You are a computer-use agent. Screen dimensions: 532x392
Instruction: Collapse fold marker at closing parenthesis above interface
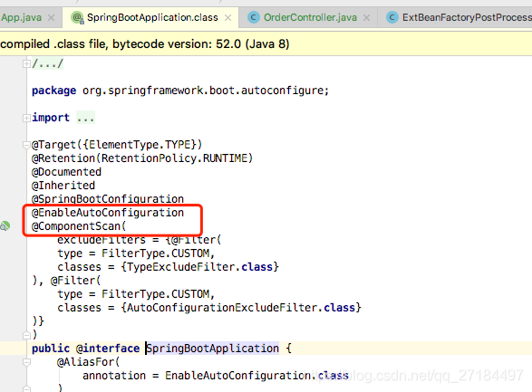26,335
